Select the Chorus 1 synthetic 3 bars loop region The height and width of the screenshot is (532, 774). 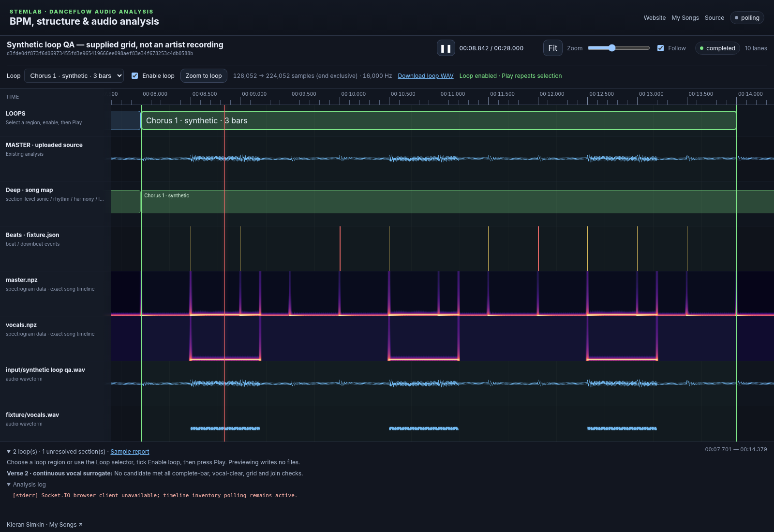(x=439, y=120)
